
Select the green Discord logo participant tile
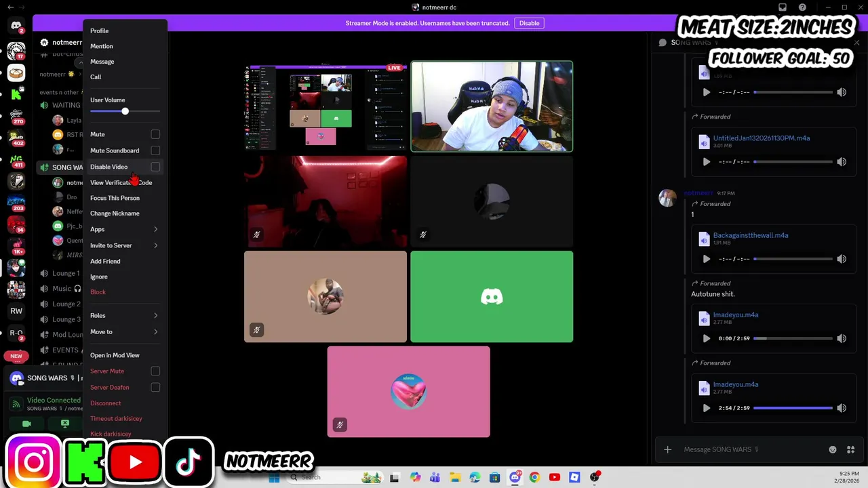492,297
